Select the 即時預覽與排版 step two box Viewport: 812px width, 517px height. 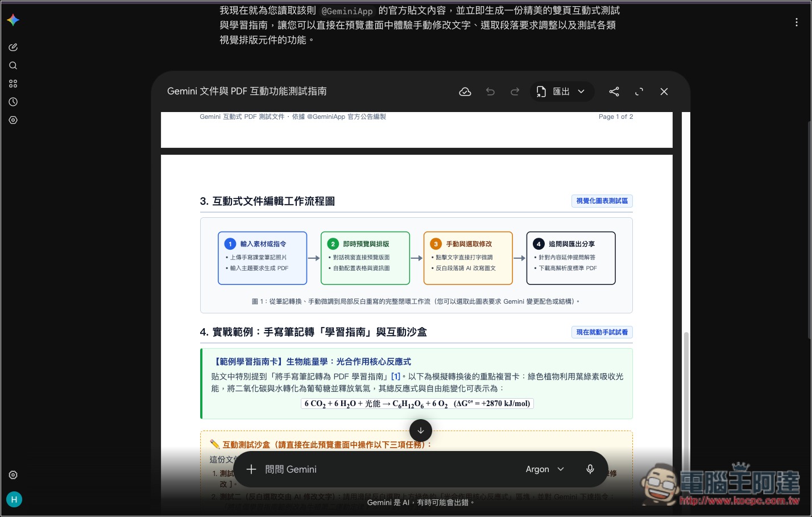point(366,258)
